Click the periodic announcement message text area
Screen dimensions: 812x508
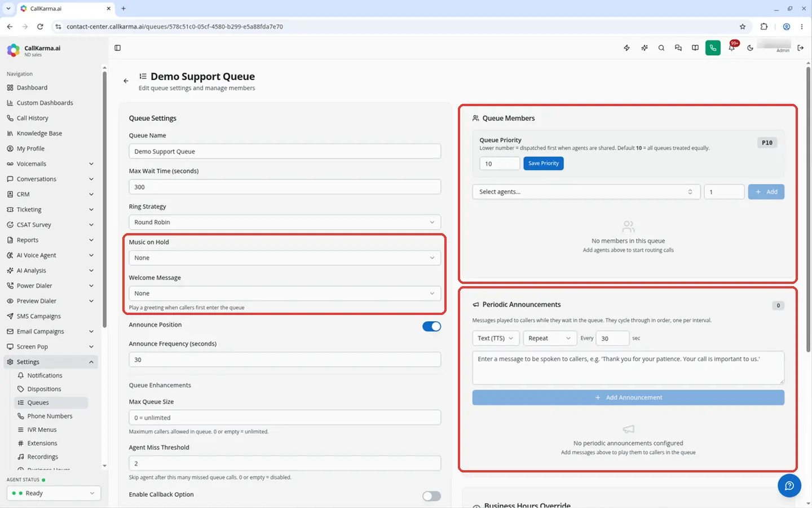[628, 367]
